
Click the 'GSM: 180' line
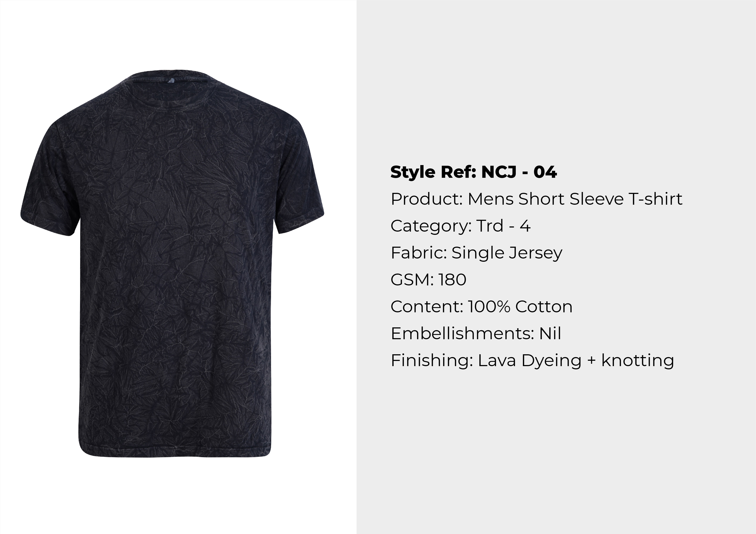pyautogui.click(x=428, y=280)
